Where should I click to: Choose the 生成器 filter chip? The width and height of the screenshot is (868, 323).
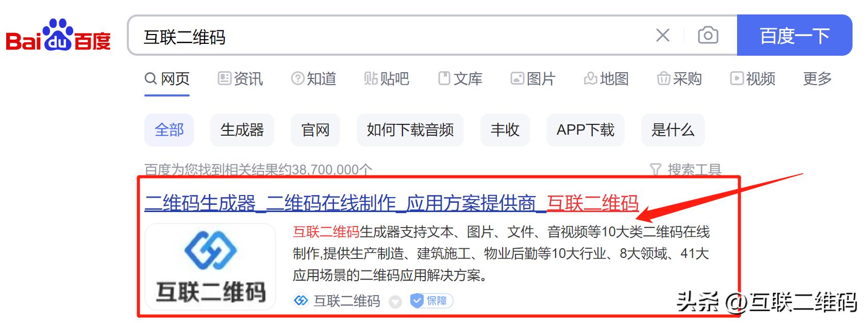click(242, 130)
